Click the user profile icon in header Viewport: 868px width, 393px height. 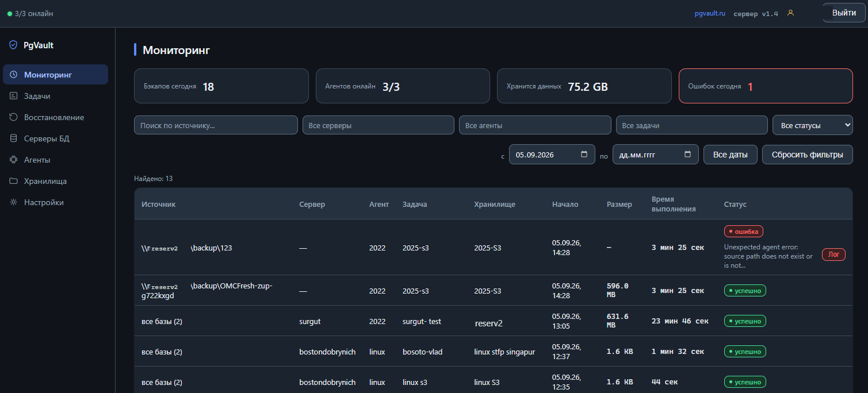[x=790, y=13]
